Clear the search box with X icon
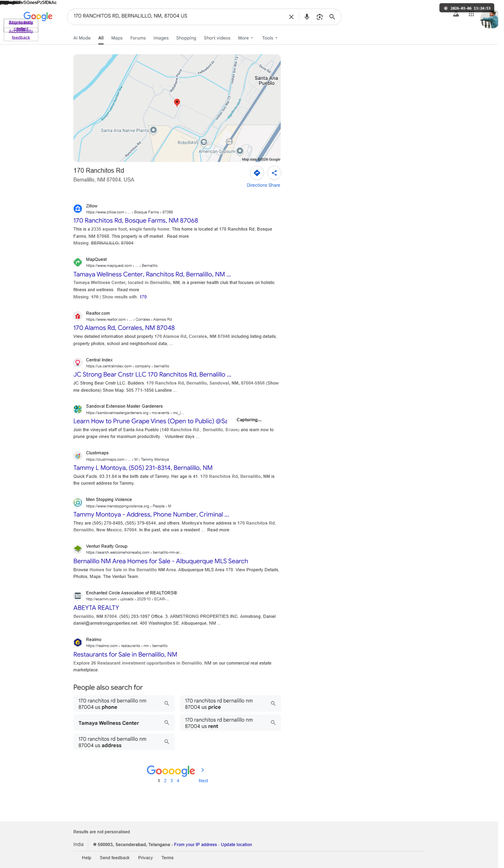 [x=291, y=17]
